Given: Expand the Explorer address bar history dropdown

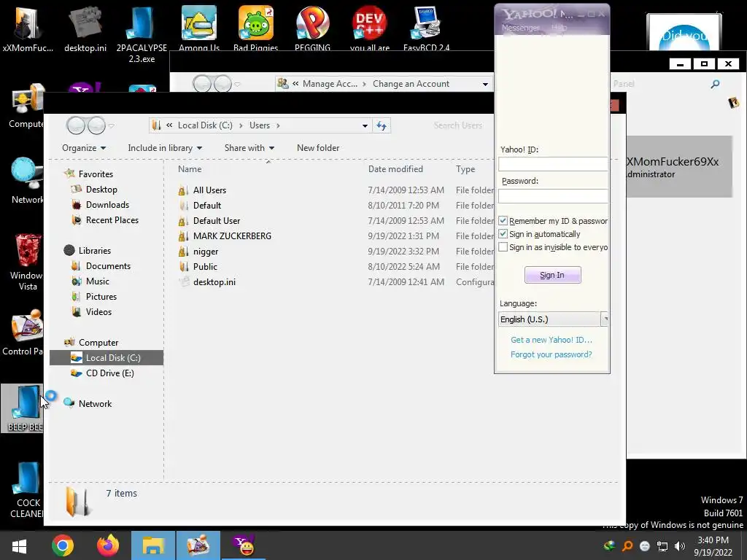Looking at the screenshot, I should 365,125.
